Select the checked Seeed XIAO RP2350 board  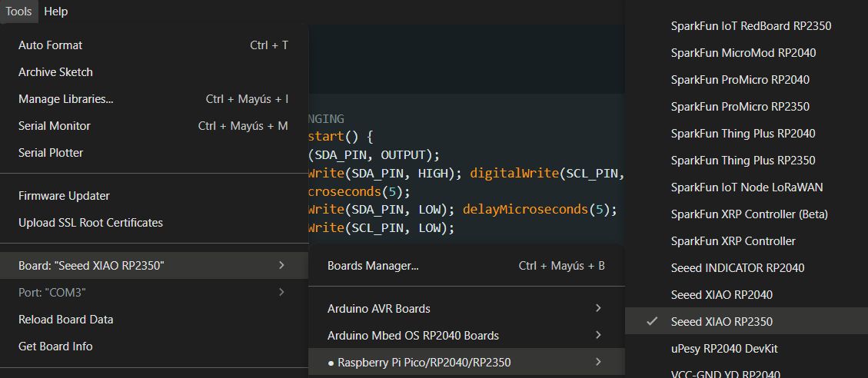[x=721, y=321]
